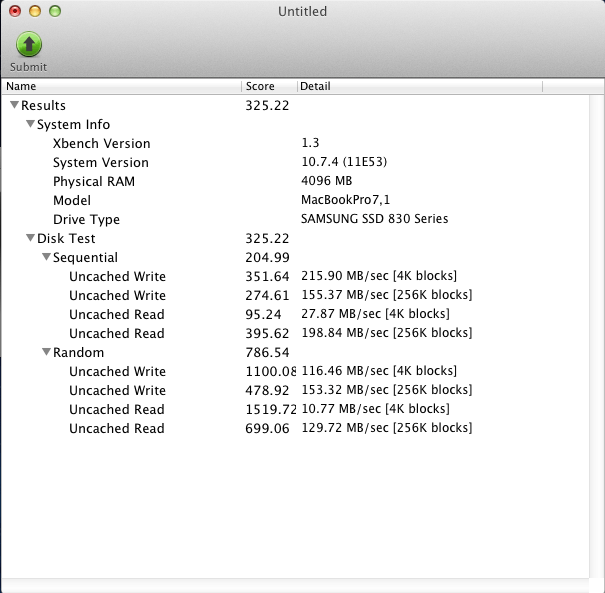605x593 pixels.
Task: Click Uncached Read scoring 395.62
Action: tap(117, 333)
